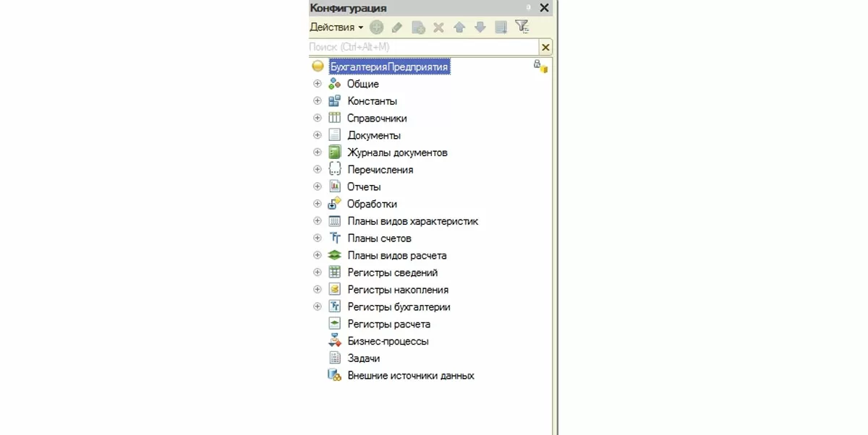
Task: Expand the Константы branch
Action: [x=317, y=101]
